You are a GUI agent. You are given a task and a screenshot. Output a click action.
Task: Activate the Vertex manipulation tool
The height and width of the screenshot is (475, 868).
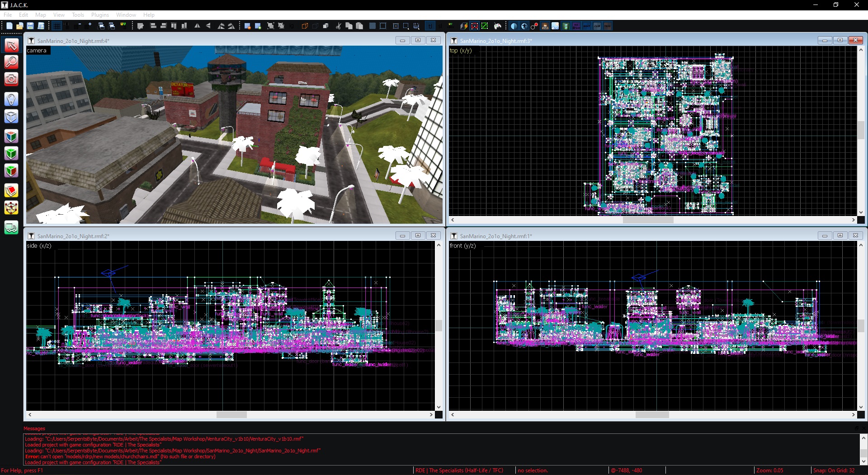coord(11,208)
